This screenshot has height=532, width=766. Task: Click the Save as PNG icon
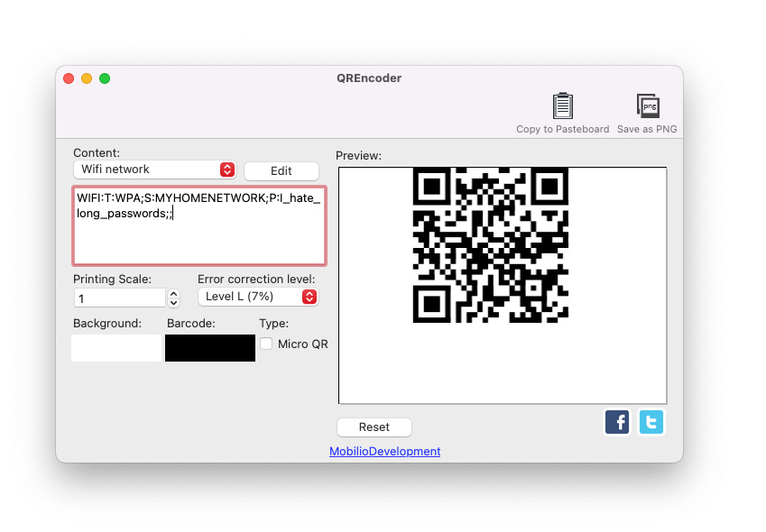point(648,105)
